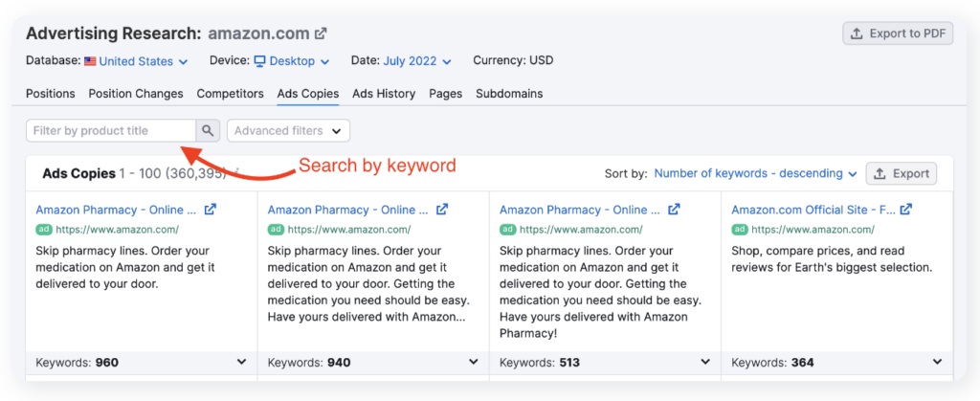Switch to the Positions tab
Image resolution: width=980 pixels, height=401 pixels.
51,94
